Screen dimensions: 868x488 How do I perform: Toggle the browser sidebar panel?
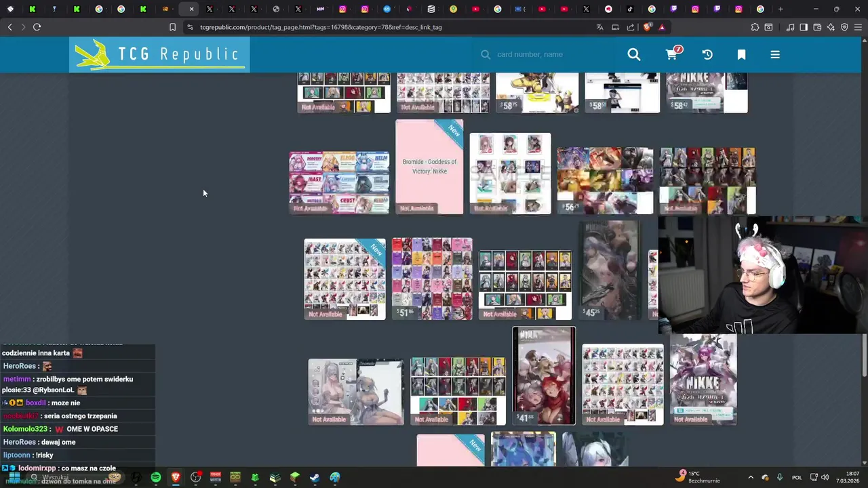[x=804, y=27]
